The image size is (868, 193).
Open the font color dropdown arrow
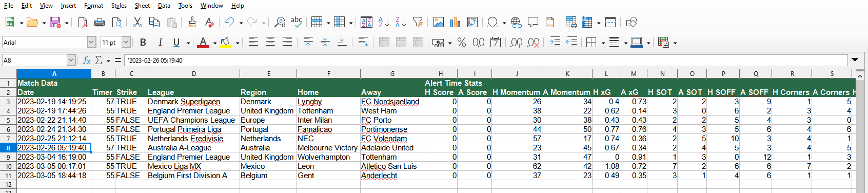214,43
